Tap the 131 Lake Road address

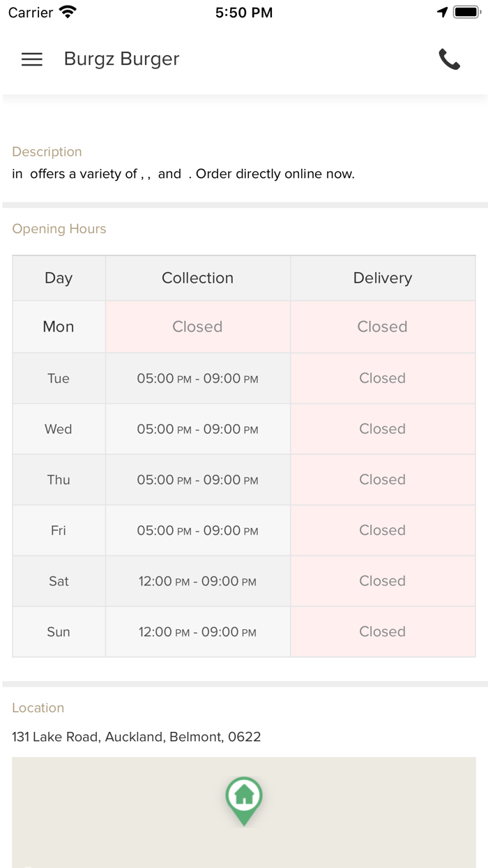click(x=137, y=737)
